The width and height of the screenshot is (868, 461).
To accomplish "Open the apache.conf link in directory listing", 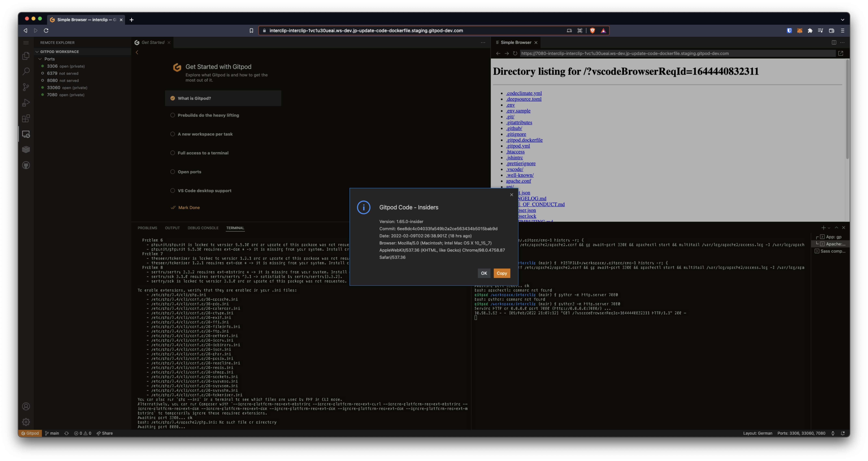I will pyautogui.click(x=518, y=181).
